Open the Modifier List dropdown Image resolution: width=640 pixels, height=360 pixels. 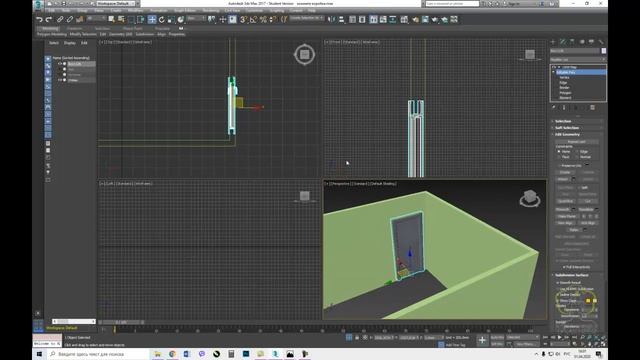pos(578,59)
